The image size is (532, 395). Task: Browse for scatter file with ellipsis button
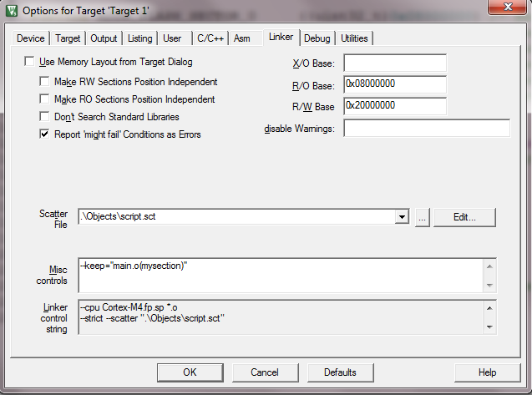[422, 217]
